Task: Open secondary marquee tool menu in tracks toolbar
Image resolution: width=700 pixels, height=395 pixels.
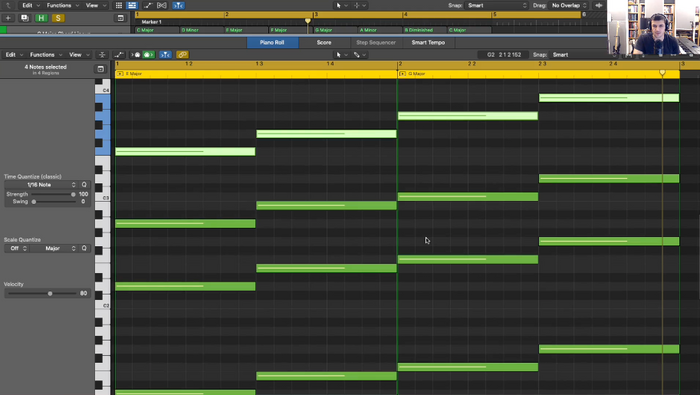Action: click(359, 5)
